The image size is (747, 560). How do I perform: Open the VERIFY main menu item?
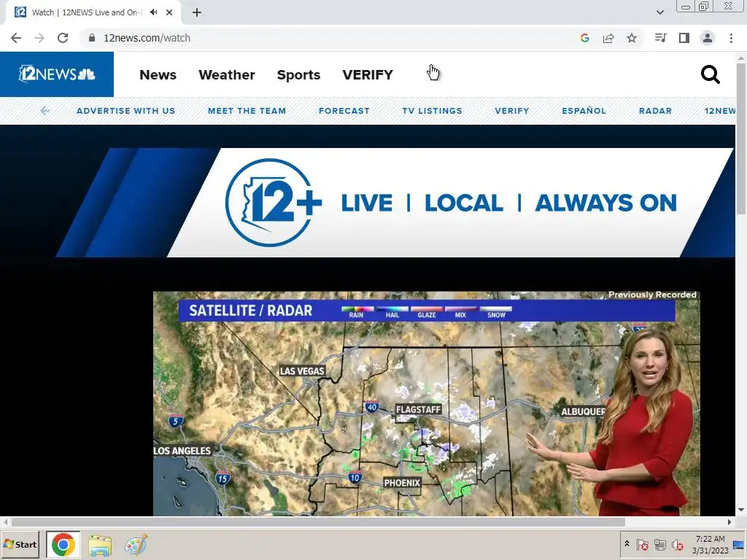(368, 75)
